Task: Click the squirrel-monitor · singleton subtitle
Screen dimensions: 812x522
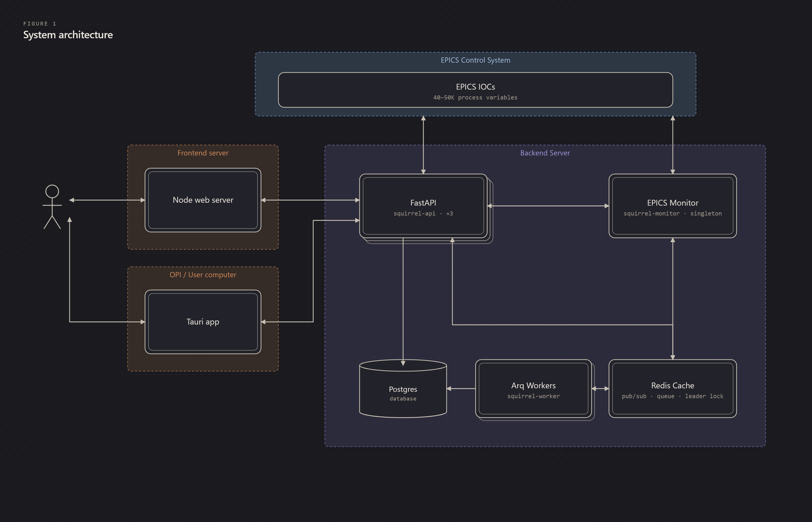Action: (673, 213)
